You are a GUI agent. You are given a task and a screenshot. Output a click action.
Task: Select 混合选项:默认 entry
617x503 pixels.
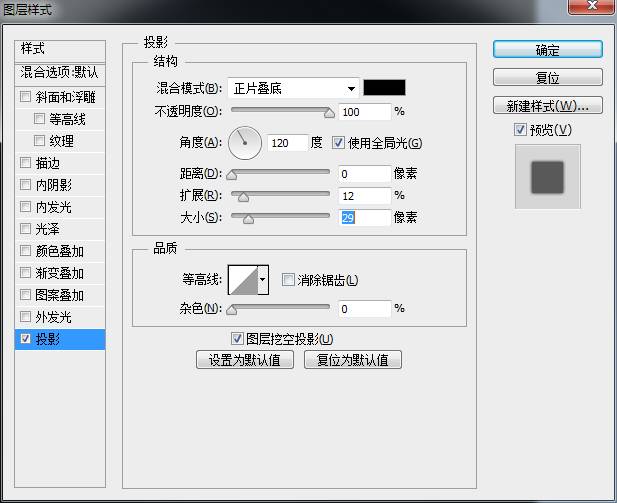(60, 73)
